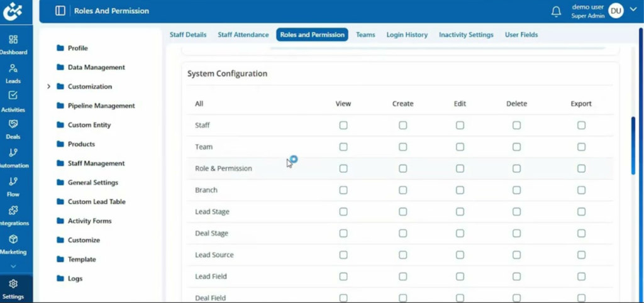
Task: Click the vertical scrollbar thumb
Action: 633,146
